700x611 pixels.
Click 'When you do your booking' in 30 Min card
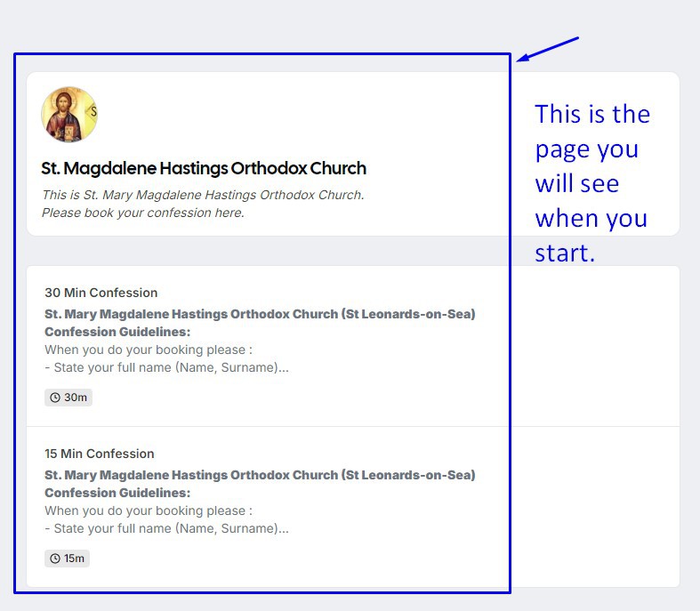[x=148, y=350]
